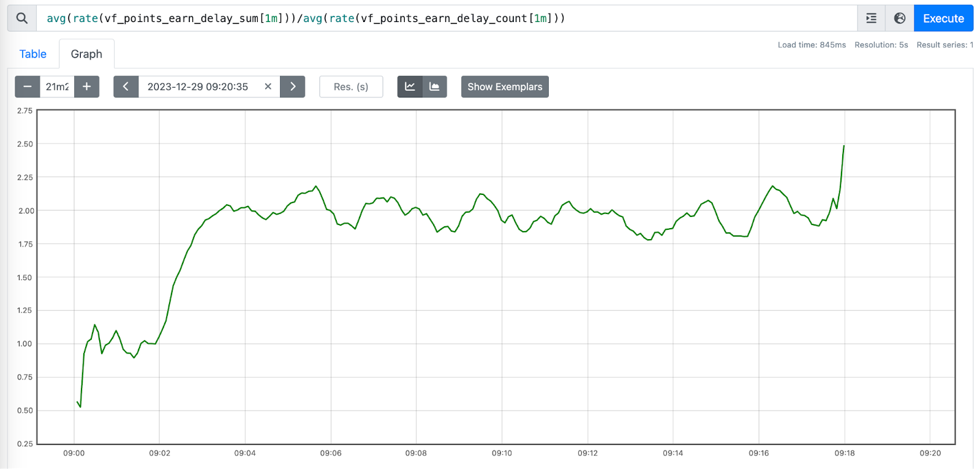Click the magnifying glass search icon
Viewport: 980px width, 469px height.
(22, 18)
